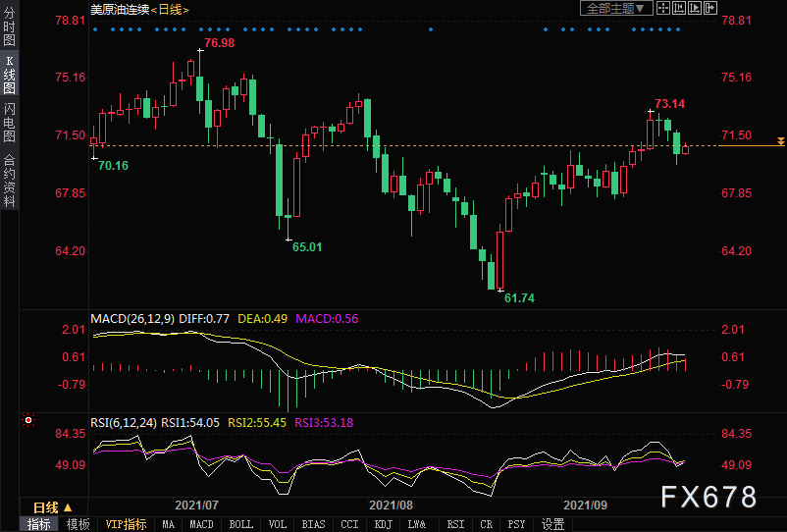Image resolution: width=787 pixels, height=532 pixels.
Task: Apply the LW& indicator
Action: (x=417, y=524)
